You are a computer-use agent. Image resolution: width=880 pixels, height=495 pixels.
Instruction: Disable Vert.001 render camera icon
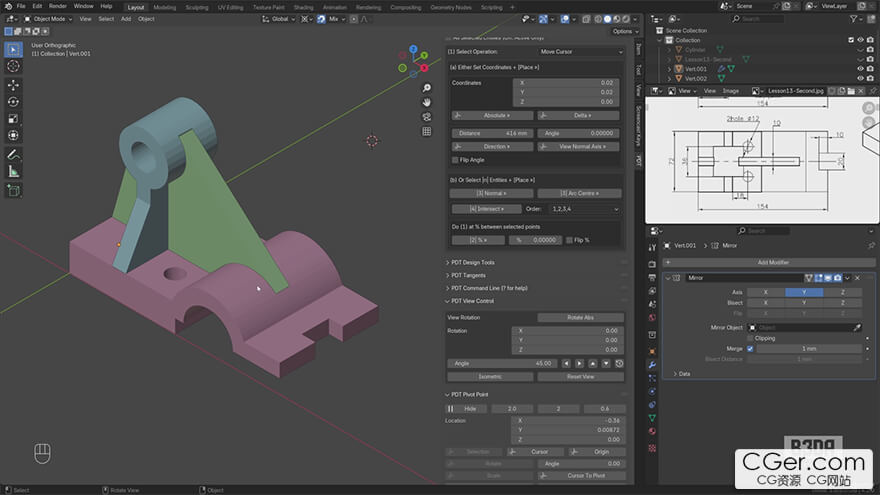(x=870, y=69)
